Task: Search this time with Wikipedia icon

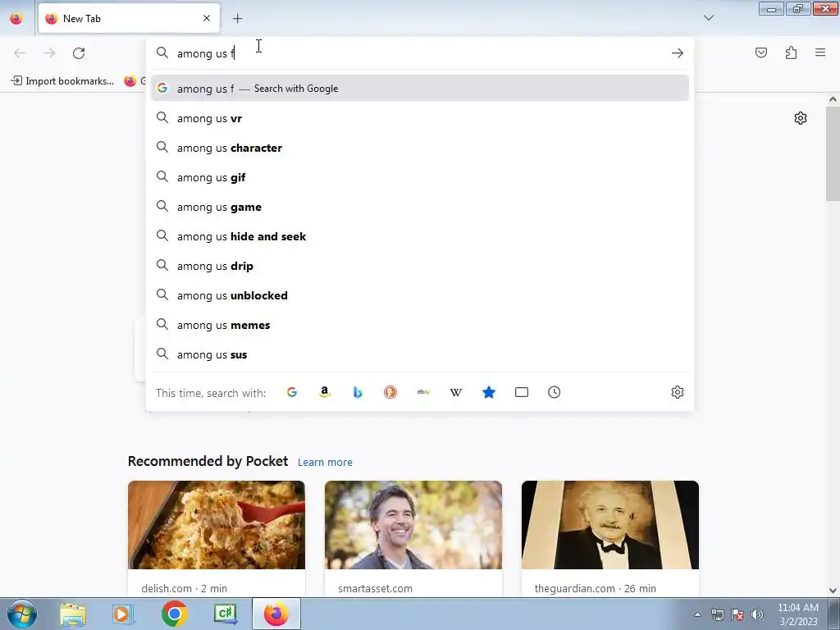Action: pos(456,392)
